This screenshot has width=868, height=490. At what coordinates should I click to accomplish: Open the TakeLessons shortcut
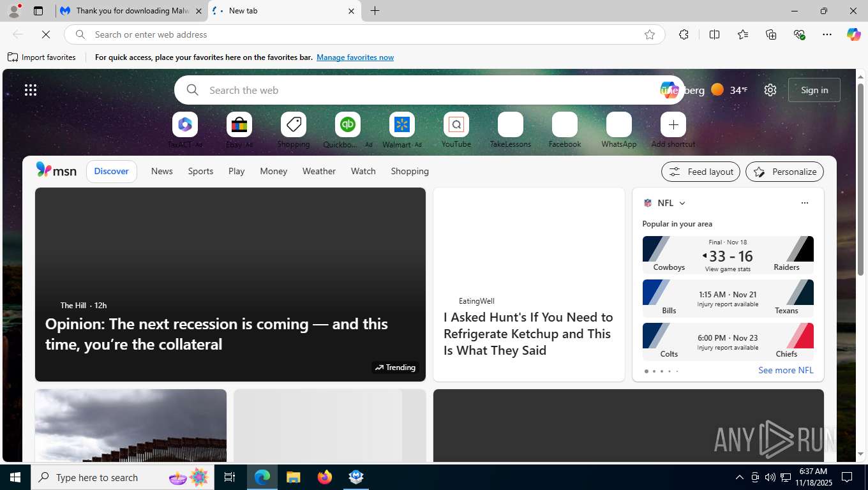pyautogui.click(x=511, y=130)
